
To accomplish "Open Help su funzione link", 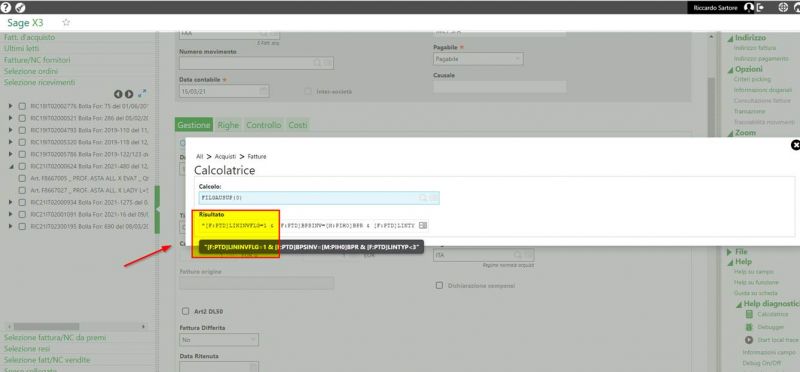I will tap(756, 282).
